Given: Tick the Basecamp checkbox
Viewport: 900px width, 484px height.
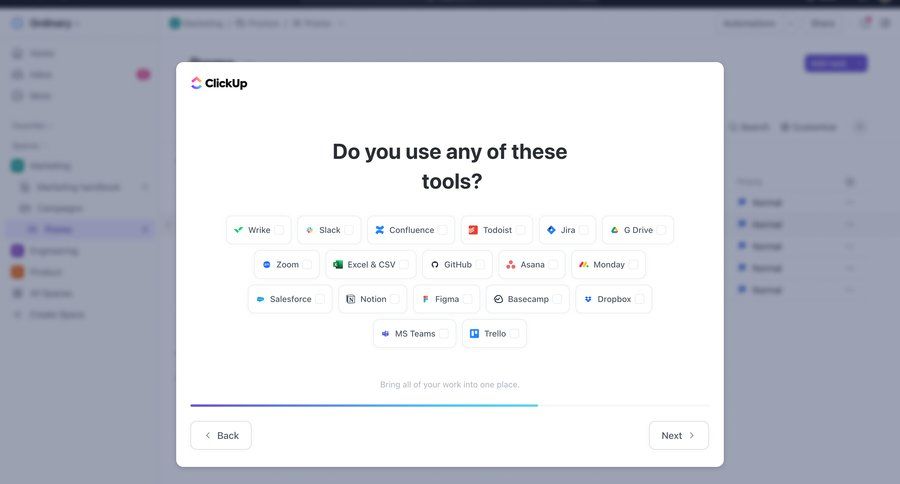Looking at the screenshot, I should [x=557, y=299].
